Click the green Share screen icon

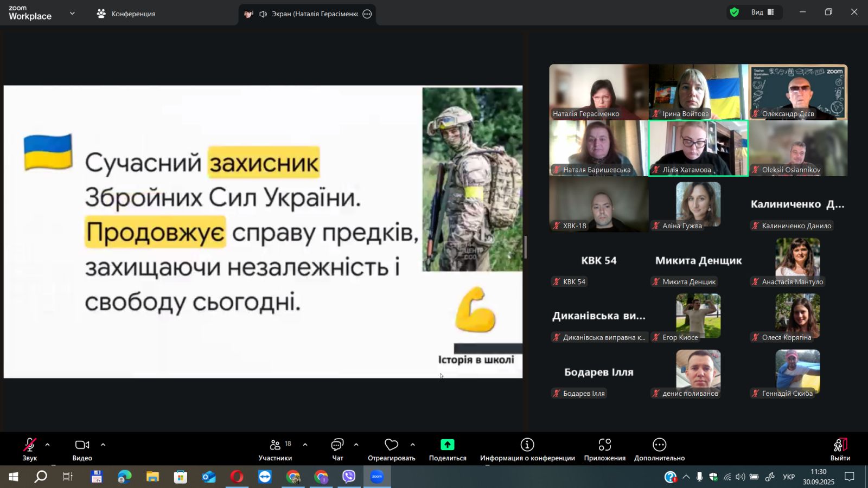click(447, 445)
